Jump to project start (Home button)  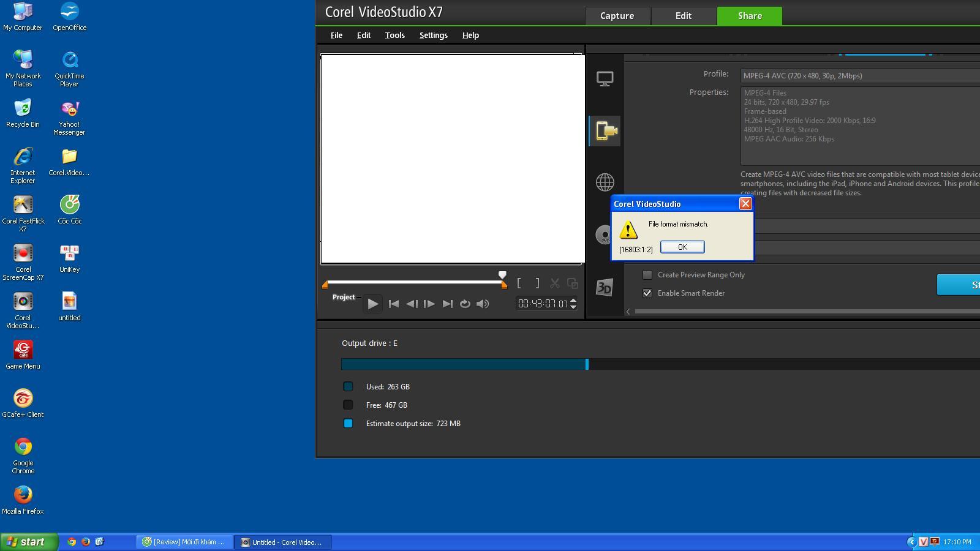[394, 304]
